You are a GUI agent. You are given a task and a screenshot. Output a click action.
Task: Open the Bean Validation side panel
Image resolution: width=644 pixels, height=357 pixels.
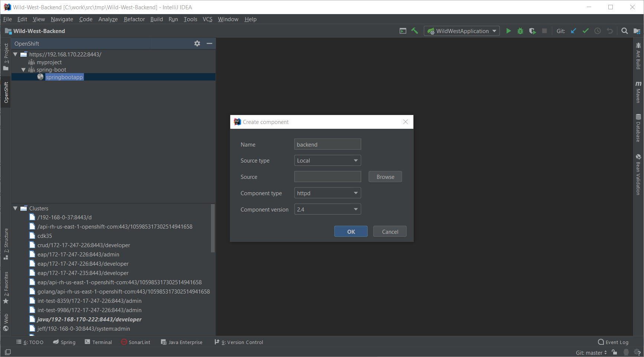coord(638,174)
